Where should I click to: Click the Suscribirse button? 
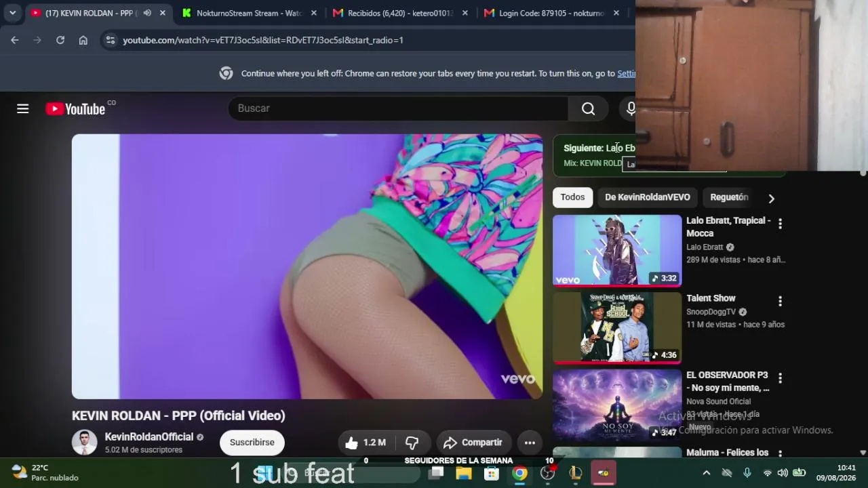252,443
